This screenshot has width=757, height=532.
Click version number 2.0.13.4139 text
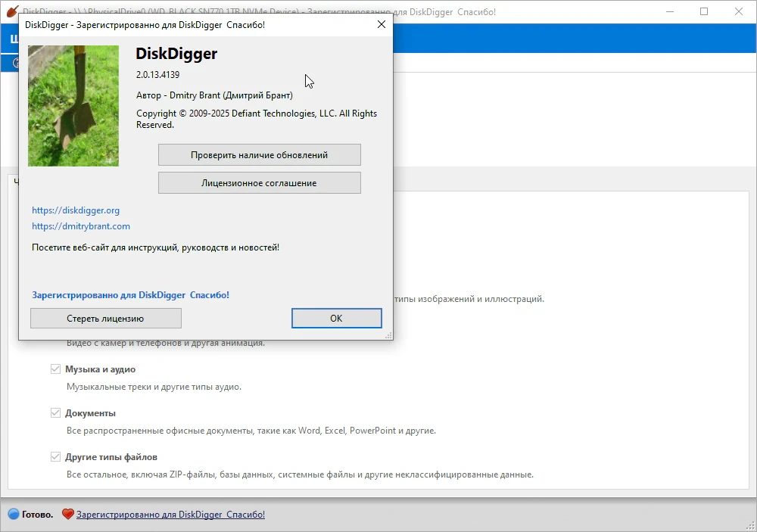point(158,75)
